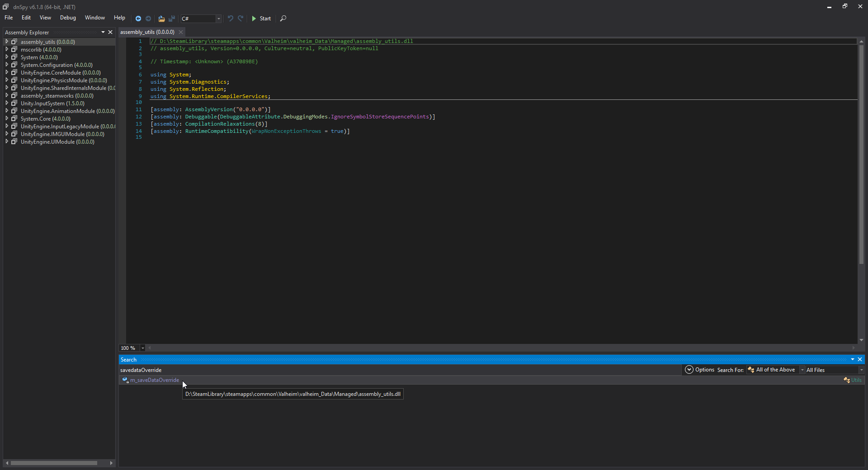
Task: Click the Save All toolbar icon
Action: (172, 19)
